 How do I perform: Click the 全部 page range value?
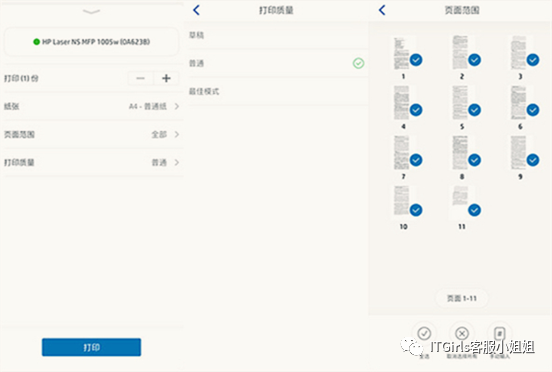pos(159,134)
